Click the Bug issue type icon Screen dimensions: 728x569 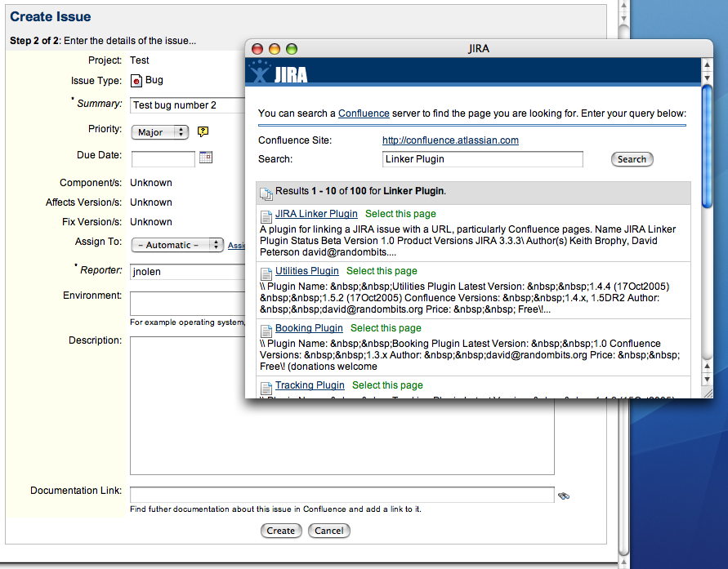[x=136, y=81]
